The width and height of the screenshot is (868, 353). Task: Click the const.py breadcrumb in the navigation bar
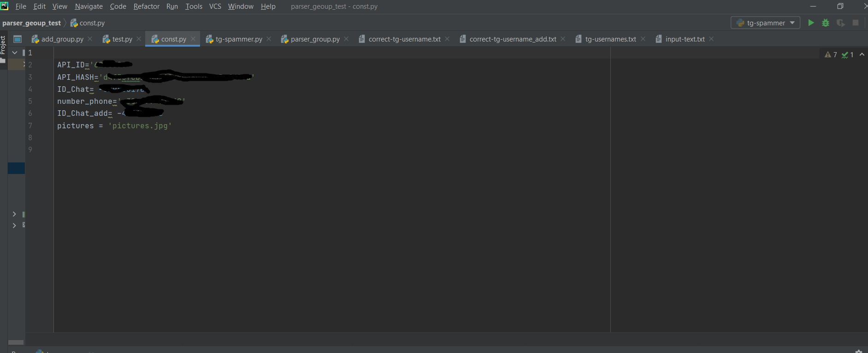tap(88, 23)
